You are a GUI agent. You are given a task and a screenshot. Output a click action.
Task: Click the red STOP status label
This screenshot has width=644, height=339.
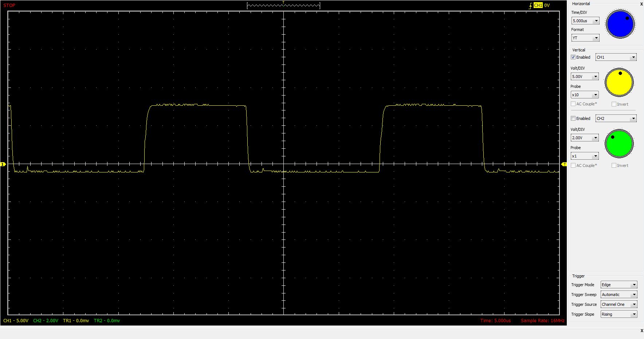9,5
